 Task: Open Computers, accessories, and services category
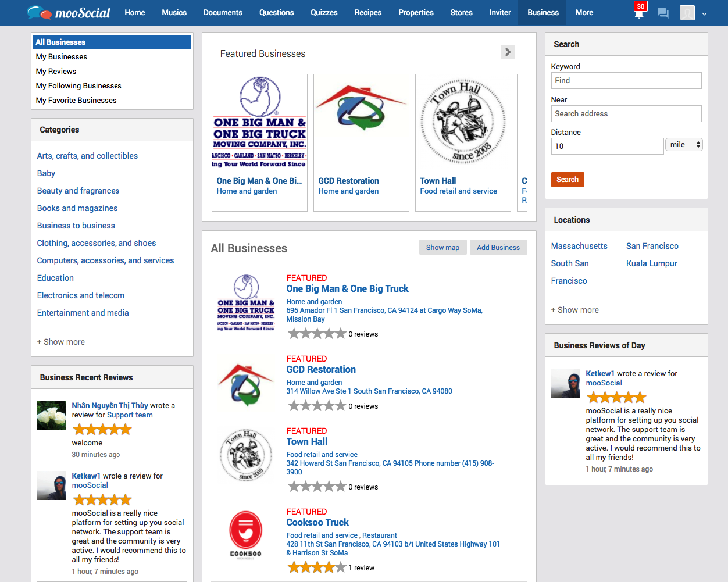coord(105,260)
